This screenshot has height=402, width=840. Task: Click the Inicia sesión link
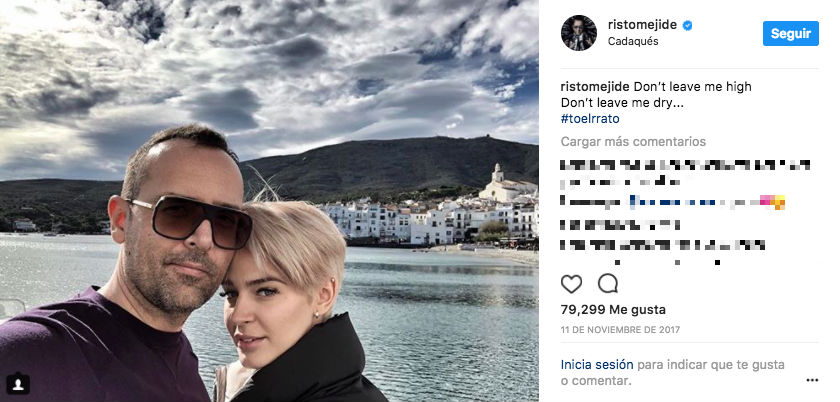597,364
